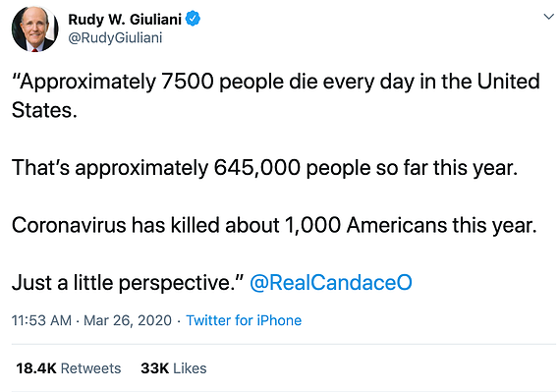The image size is (559, 392).
Task: Click the word 'States.' in the tweet
Action: pos(44,110)
